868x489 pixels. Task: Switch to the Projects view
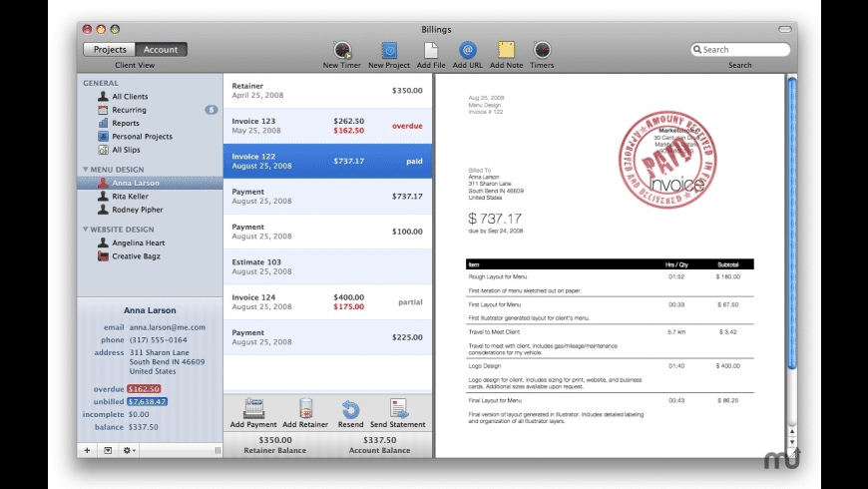tap(110, 49)
